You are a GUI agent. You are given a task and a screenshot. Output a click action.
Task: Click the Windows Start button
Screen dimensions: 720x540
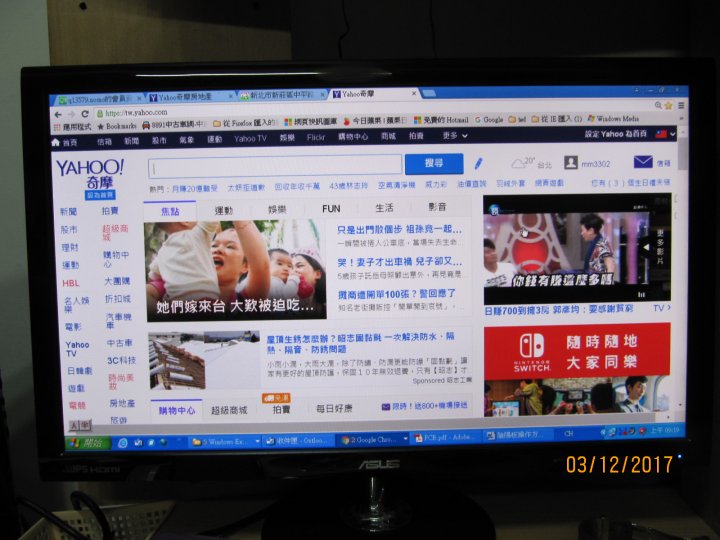[88, 443]
